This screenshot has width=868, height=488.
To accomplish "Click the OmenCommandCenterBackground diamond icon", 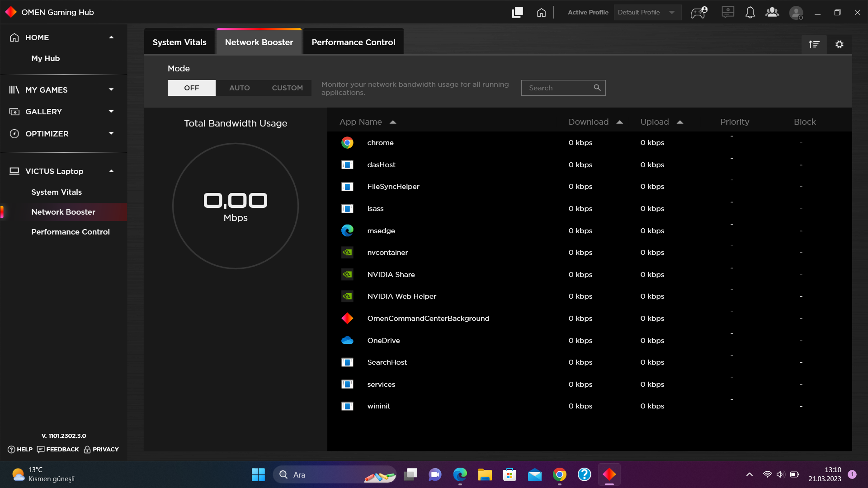I will pyautogui.click(x=347, y=319).
